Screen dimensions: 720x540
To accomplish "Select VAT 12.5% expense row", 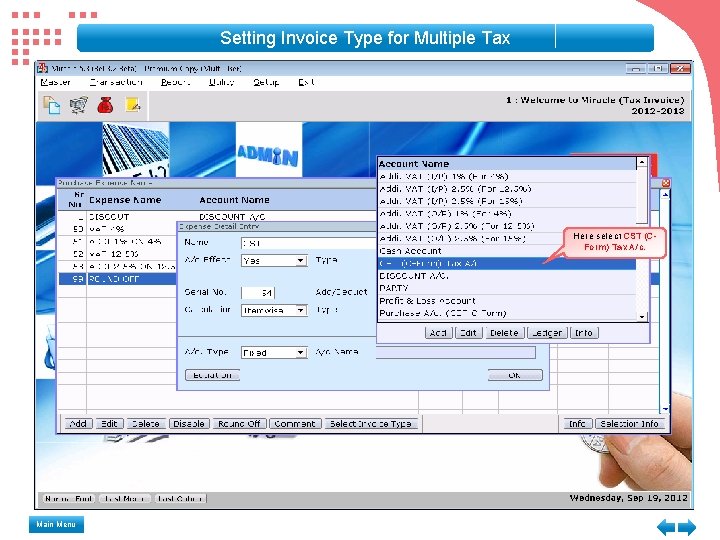I will 118,254.
